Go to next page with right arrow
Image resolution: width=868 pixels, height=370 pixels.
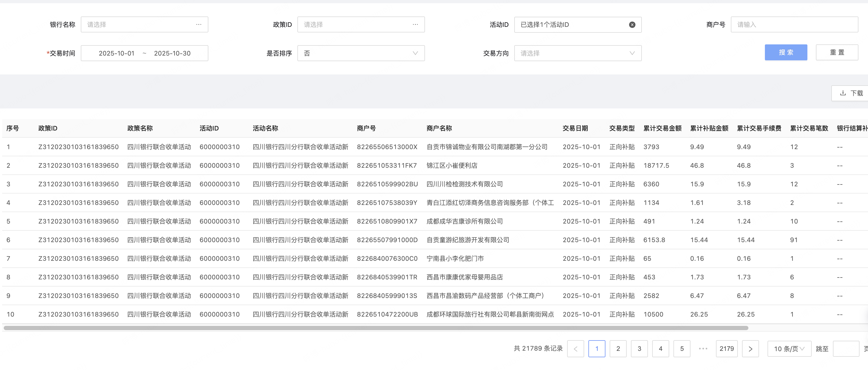750,349
